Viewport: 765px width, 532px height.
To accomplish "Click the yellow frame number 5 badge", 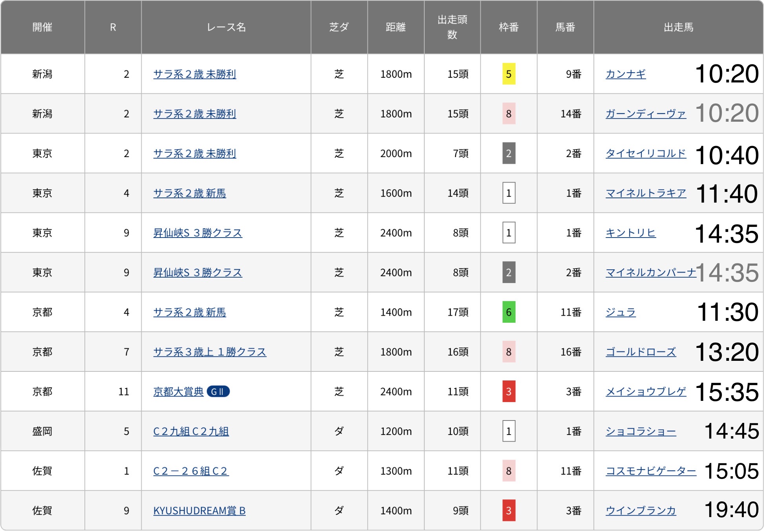I will coord(509,74).
